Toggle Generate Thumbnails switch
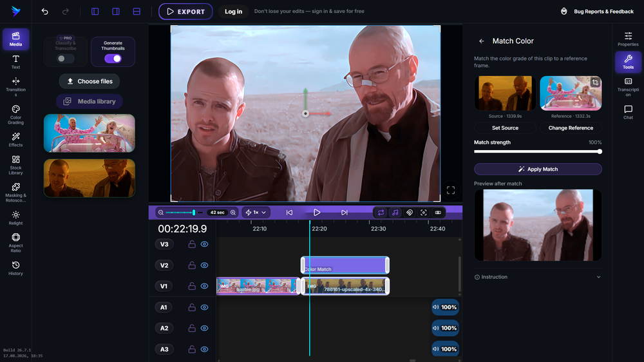The height and width of the screenshot is (362, 644). coord(113,59)
